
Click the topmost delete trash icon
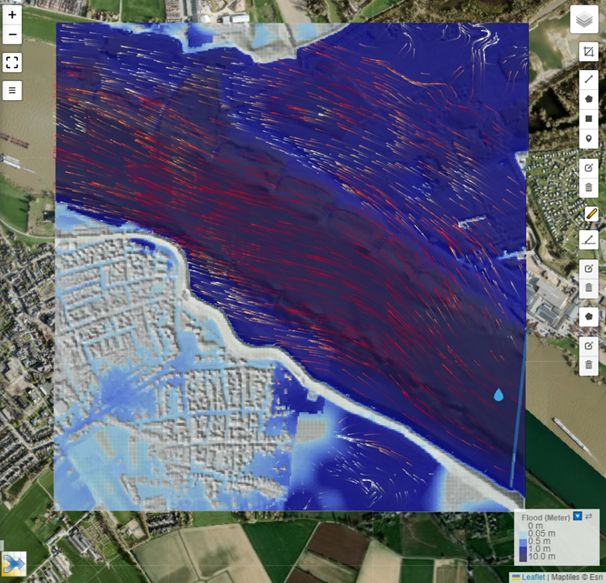point(588,187)
